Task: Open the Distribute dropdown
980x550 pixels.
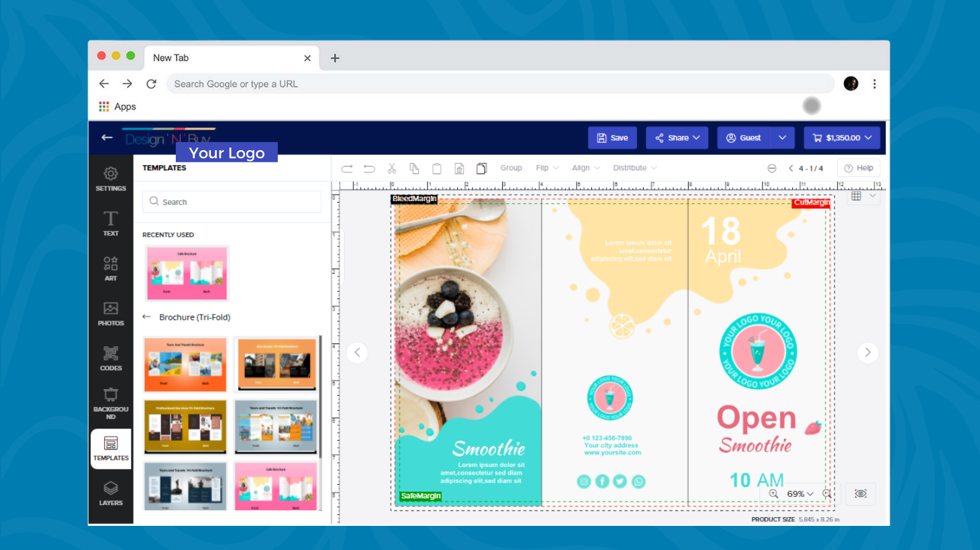Action: point(635,168)
